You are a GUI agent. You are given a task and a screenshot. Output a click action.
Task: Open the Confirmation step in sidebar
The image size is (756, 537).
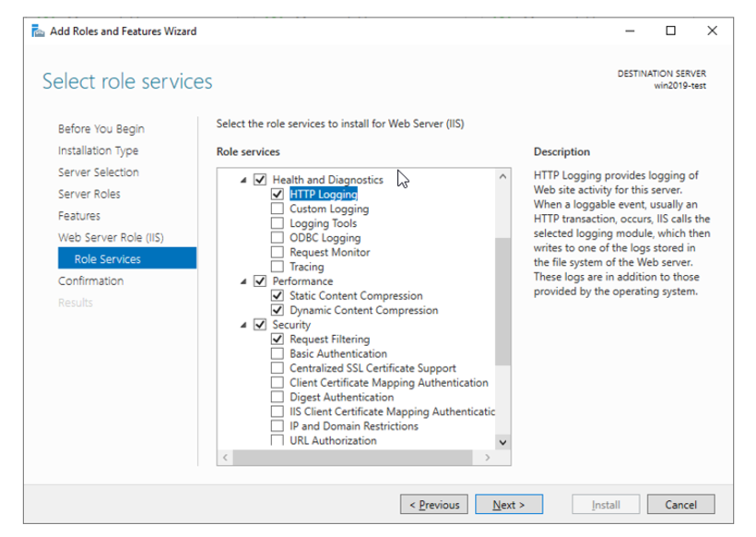[x=90, y=280]
